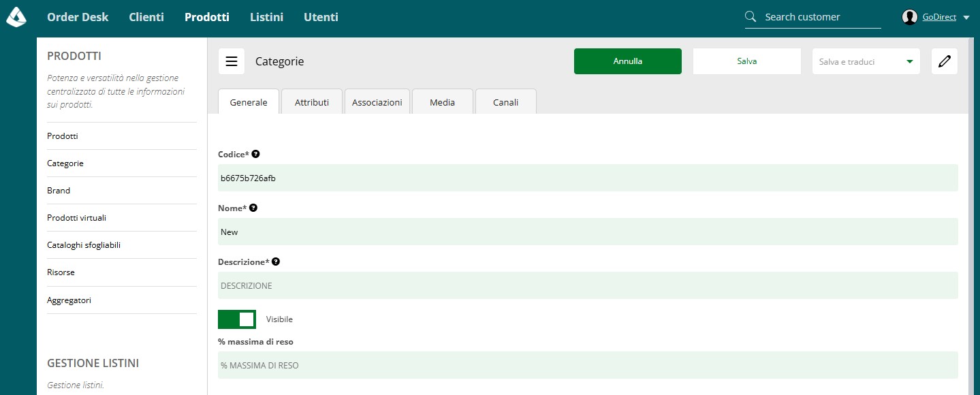The image size is (980, 395).
Task: Select Brand in the Prodotti sidebar
Action: 59,191
